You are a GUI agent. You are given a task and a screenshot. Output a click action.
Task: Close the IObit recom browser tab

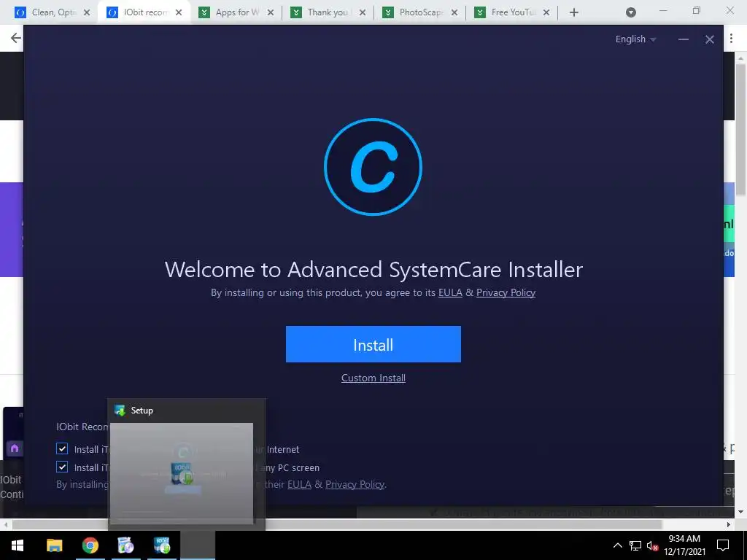pos(179,12)
